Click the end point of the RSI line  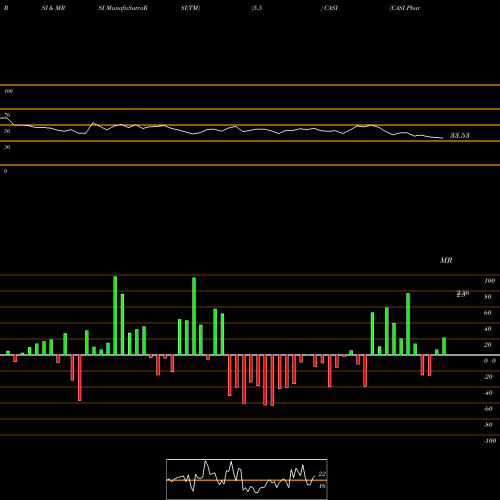443,138
